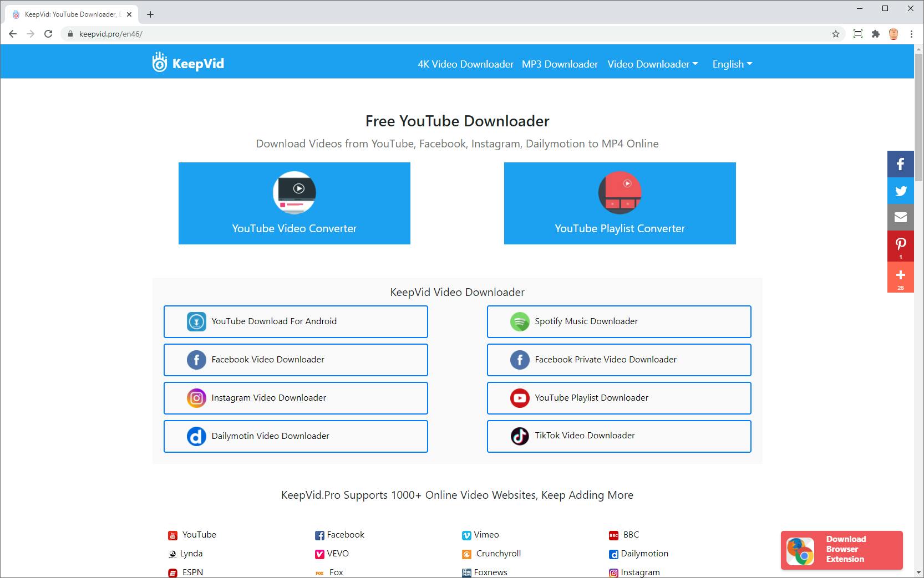Viewport: 924px width, 578px height.
Task: Click the YouTube icon beside YouTube Playlist Downloader
Action: pyautogui.click(x=520, y=398)
